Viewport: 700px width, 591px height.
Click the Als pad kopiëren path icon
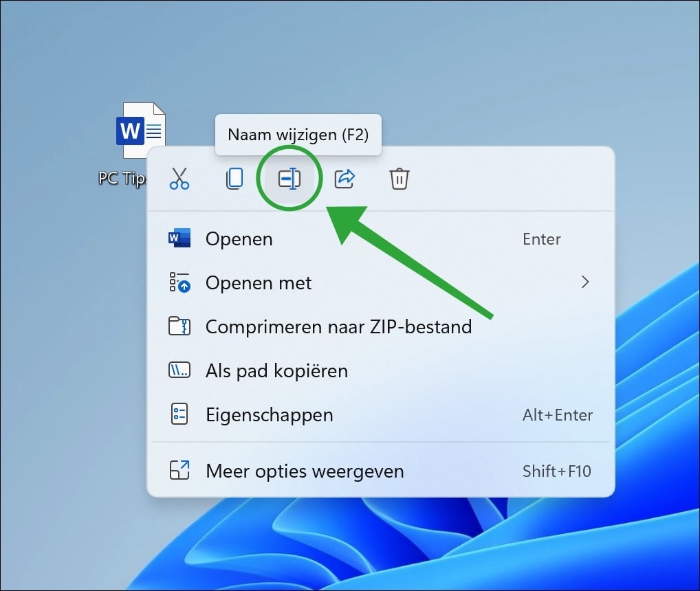coord(180,370)
